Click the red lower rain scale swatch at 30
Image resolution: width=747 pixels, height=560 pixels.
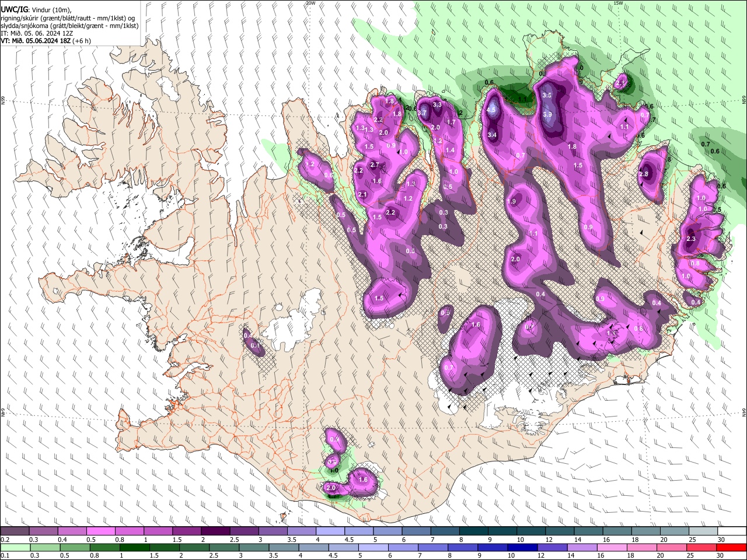(731, 547)
